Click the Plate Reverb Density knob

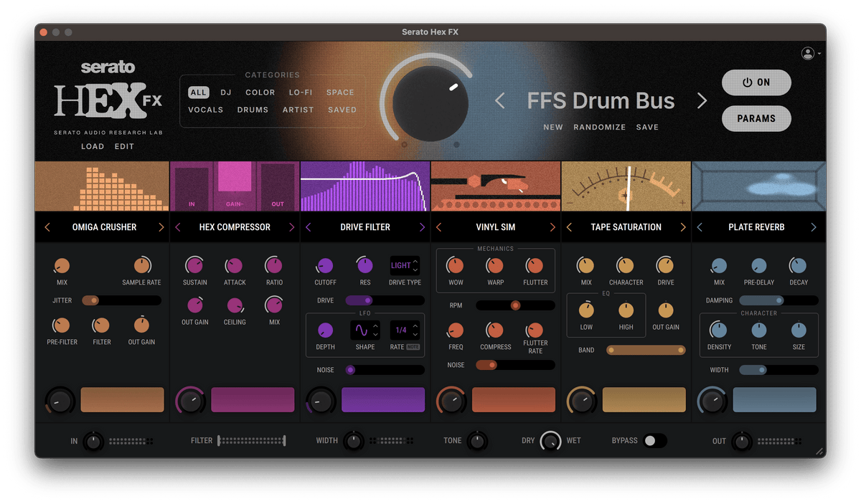[719, 331]
